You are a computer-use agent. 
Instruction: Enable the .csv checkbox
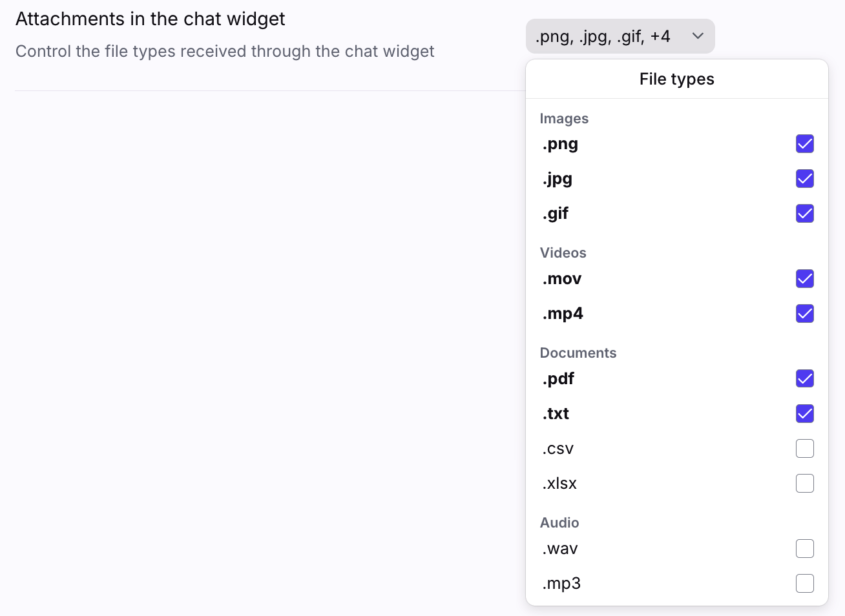click(x=804, y=449)
